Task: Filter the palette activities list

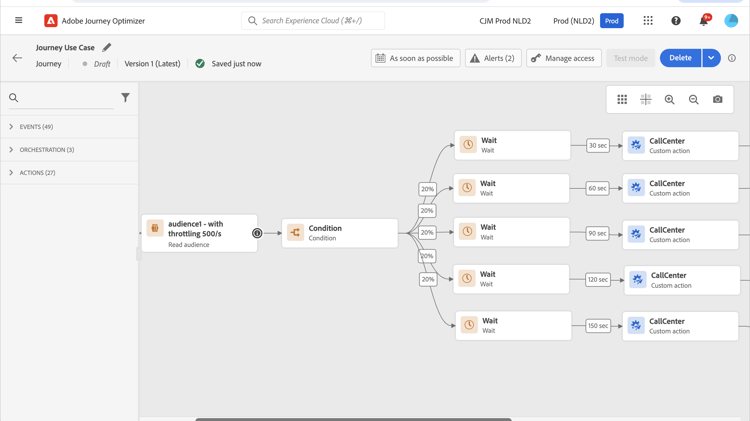Action: tap(125, 98)
